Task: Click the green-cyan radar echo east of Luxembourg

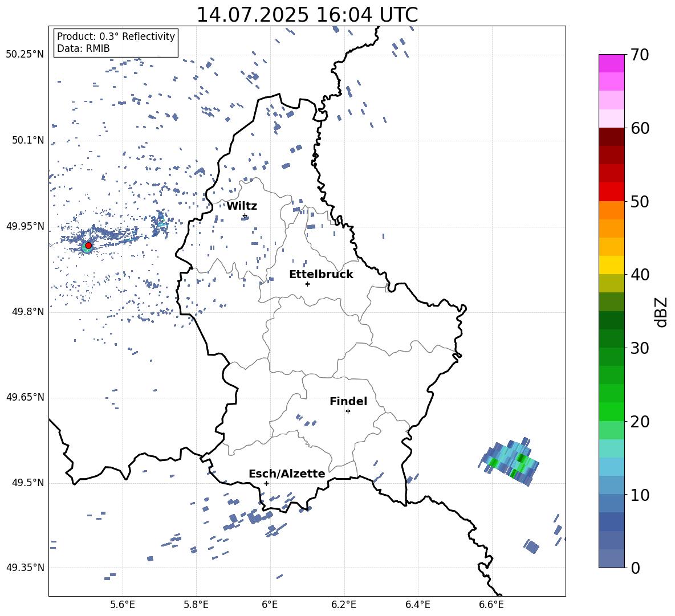Action: (x=509, y=462)
